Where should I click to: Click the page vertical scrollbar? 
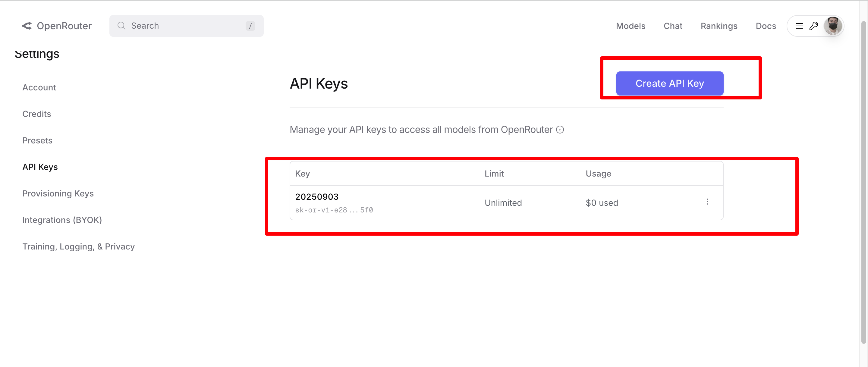tap(863, 182)
